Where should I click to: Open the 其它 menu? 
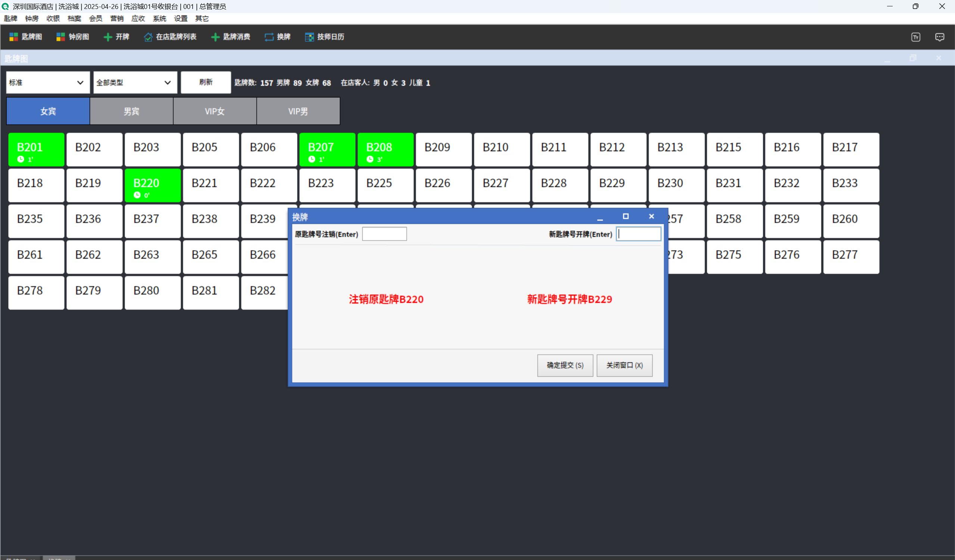pyautogui.click(x=202, y=19)
